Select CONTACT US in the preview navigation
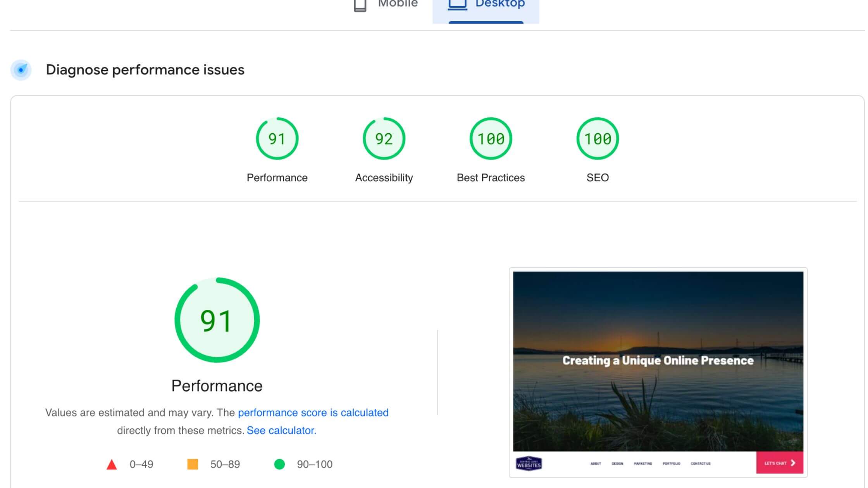This screenshot has height=488, width=868. tap(700, 463)
